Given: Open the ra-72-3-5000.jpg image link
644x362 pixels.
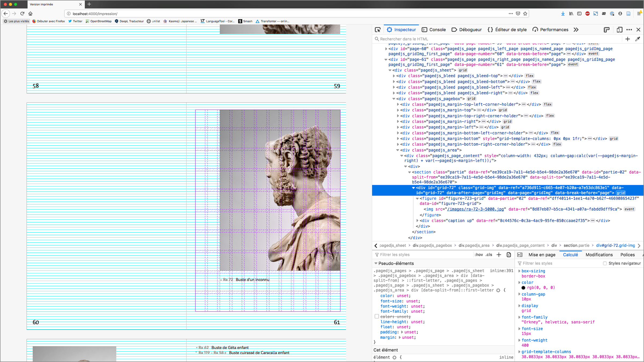Looking at the screenshot, I should coord(475,209).
